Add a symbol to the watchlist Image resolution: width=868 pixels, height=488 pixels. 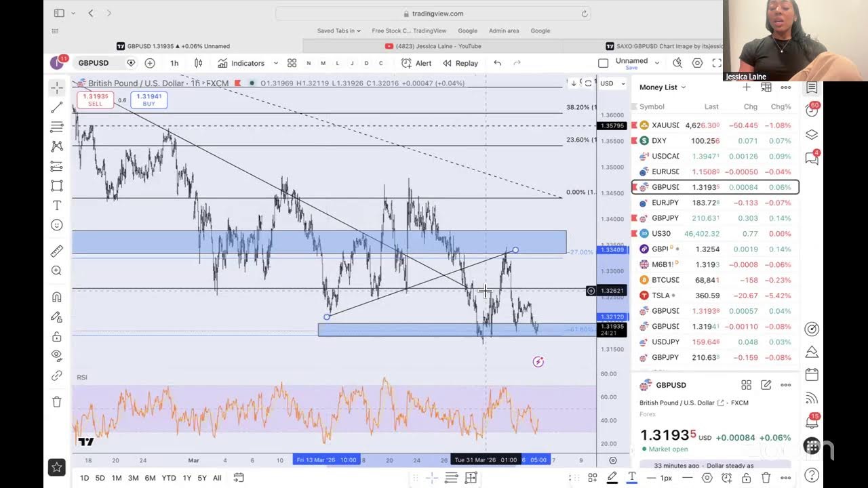coord(746,87)
